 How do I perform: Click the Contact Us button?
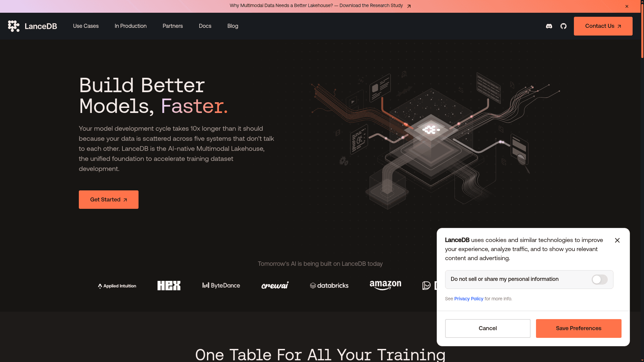(x=603, y=26)
